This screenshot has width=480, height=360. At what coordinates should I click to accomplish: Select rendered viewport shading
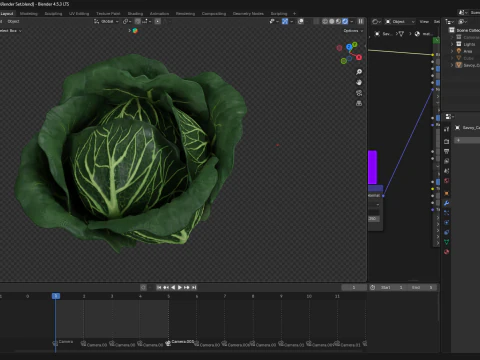tap(345, 21)
